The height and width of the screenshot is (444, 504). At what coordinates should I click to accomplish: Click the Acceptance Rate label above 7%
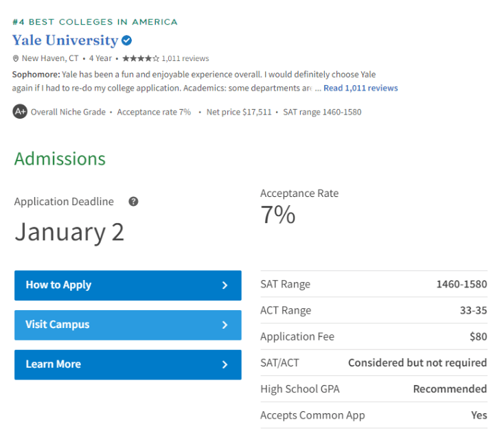point(299,194)
